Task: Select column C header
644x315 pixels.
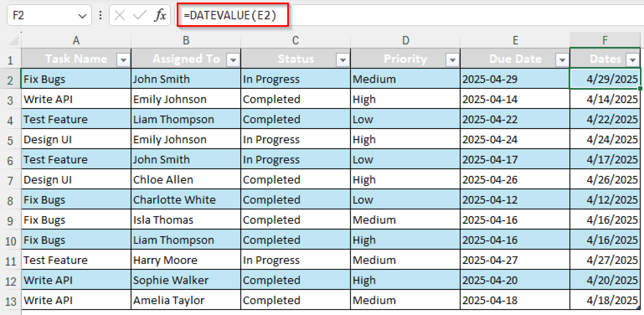Action: 296,41
